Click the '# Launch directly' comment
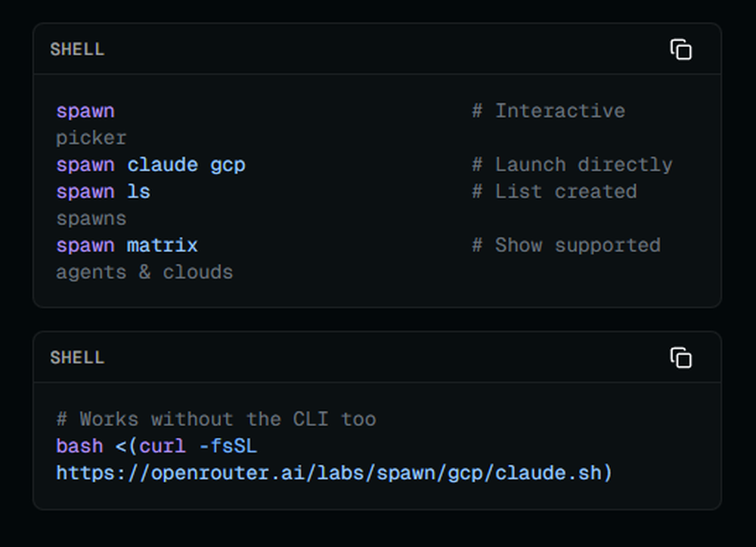Viewport: 756px width, 547px height. [572, 165]
